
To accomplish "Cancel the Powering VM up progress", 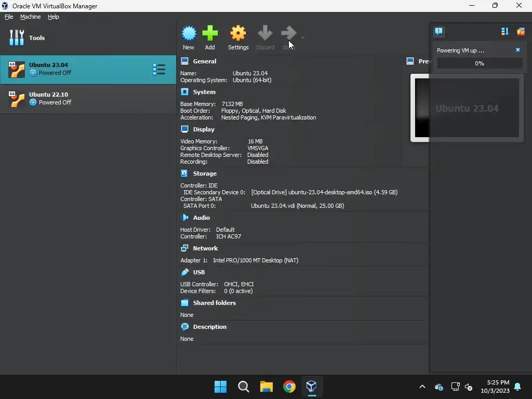I will tap(518, 50).
